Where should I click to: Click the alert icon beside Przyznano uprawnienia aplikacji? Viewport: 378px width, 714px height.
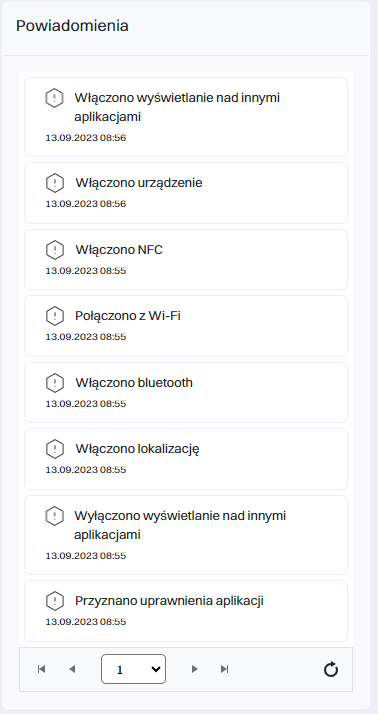[55, 601]
